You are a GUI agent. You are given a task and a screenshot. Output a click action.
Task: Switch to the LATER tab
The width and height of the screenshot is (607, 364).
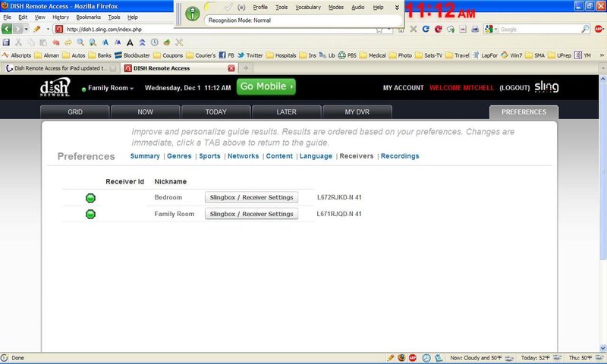(x=287, y=112)
